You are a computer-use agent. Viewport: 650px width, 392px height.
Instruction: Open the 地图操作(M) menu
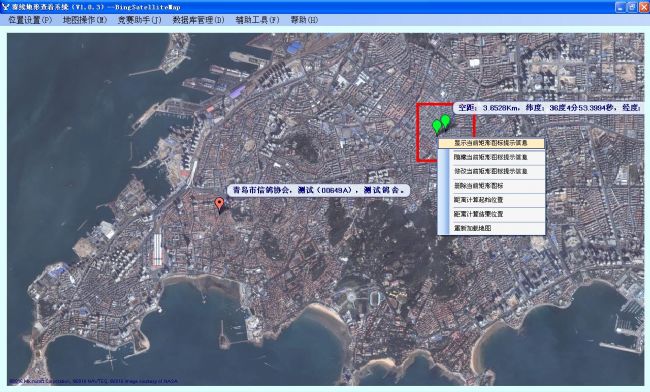pyautogui.click(x=85, y=20)
